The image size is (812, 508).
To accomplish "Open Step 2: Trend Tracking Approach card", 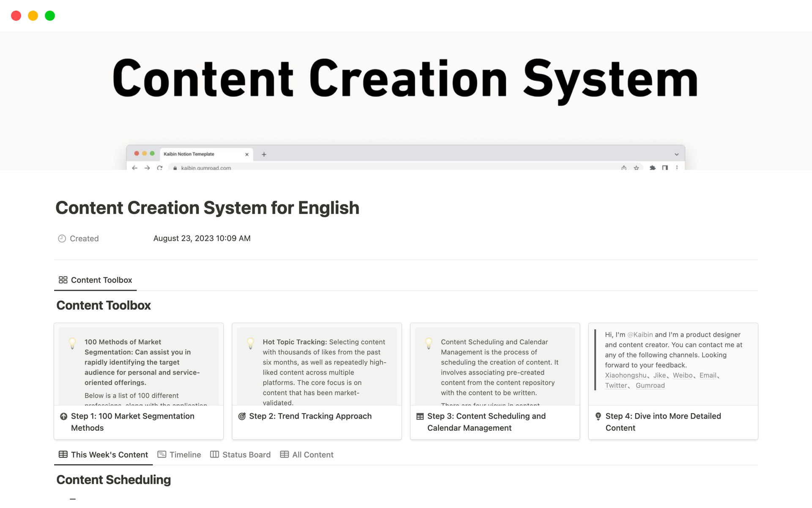I will 310,416.
